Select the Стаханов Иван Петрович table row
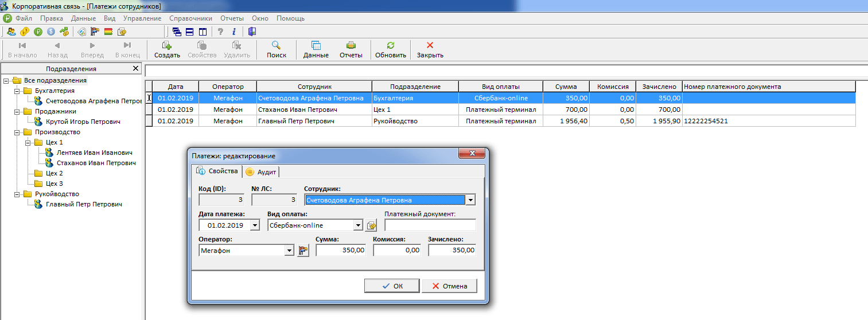 (x=500, y=109)
